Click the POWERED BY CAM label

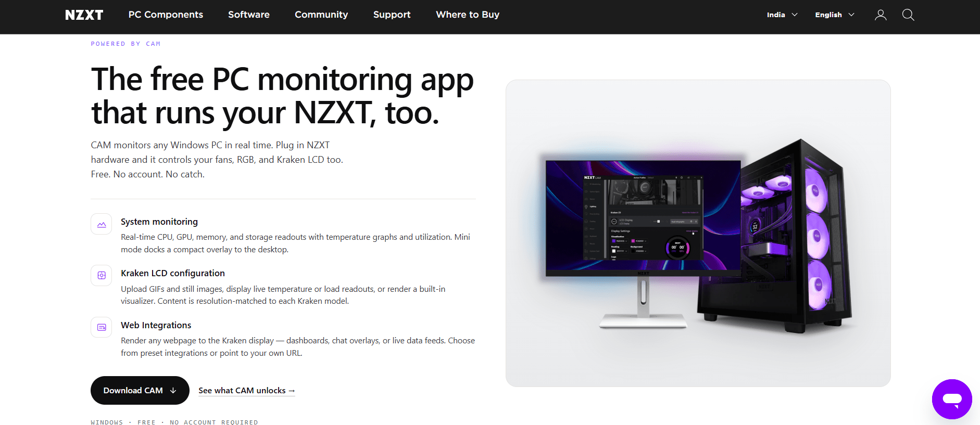click(125, 44)
